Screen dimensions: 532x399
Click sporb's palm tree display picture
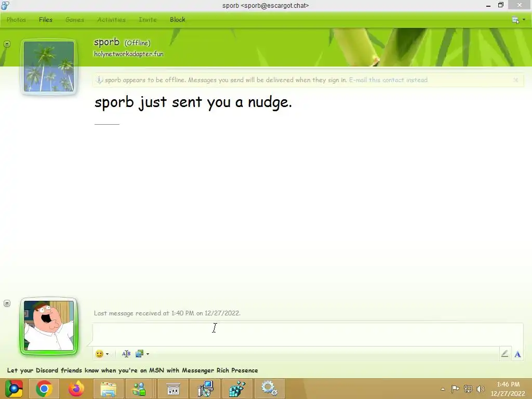point(49,66)
